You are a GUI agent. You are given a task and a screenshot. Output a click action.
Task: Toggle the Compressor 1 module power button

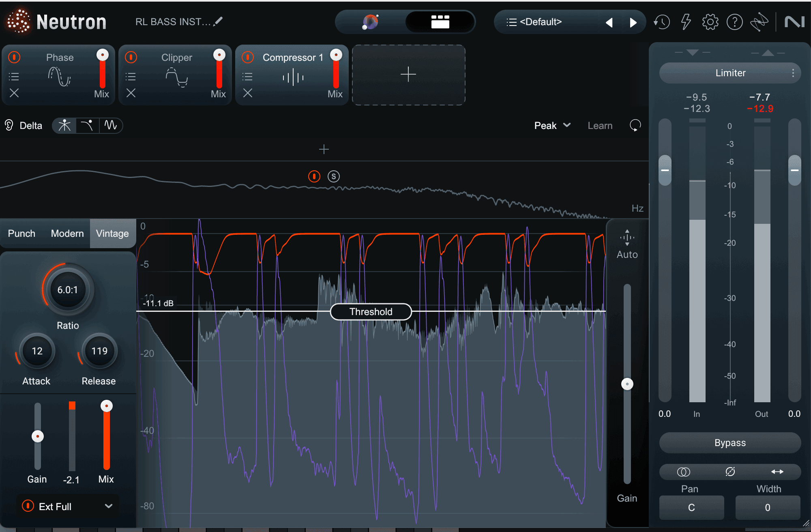point(248,57)
